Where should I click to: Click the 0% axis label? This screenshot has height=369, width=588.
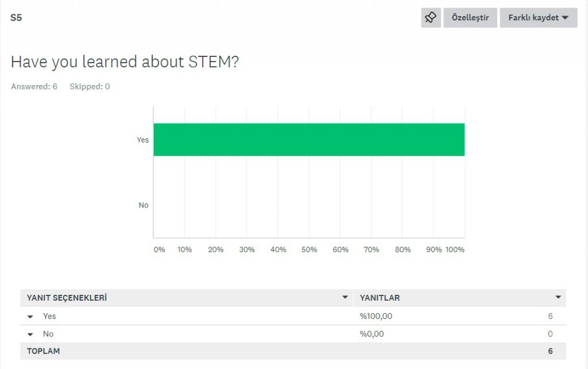[x=159, y=249]
